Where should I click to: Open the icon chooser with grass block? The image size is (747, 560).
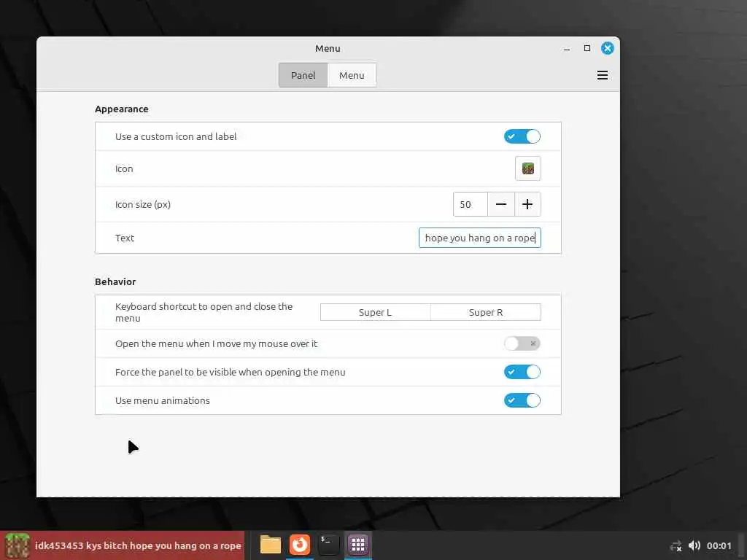click(x=528, y=168)
